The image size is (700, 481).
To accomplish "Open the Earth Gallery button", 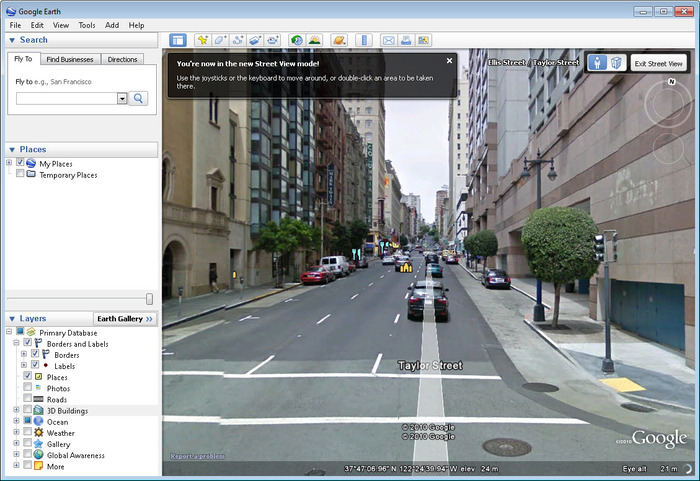I will 125,318.
